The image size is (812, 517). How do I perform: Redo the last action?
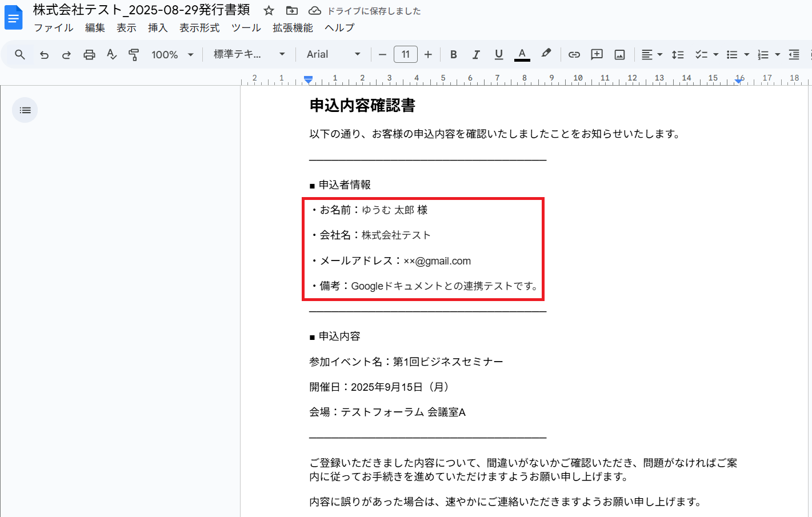(66, 54)
